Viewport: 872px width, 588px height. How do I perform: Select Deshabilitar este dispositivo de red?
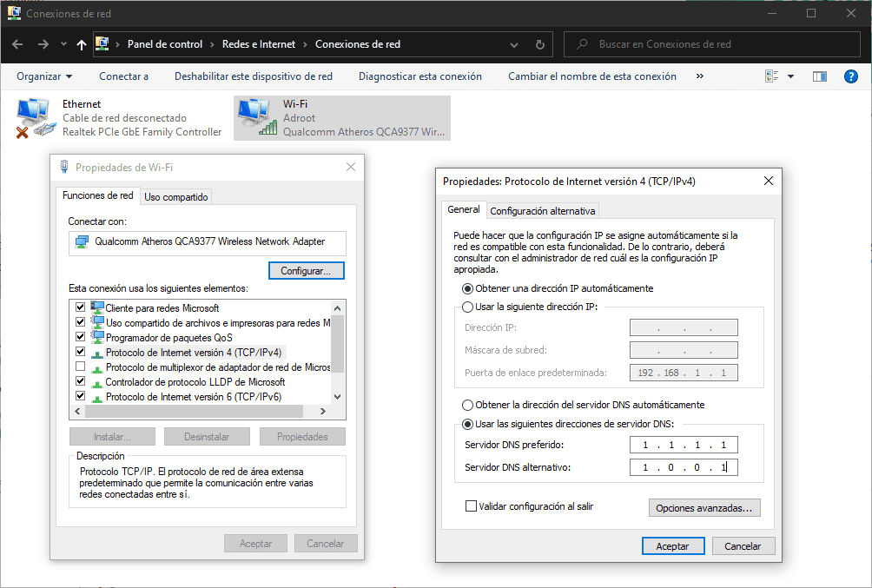[254, 76]
